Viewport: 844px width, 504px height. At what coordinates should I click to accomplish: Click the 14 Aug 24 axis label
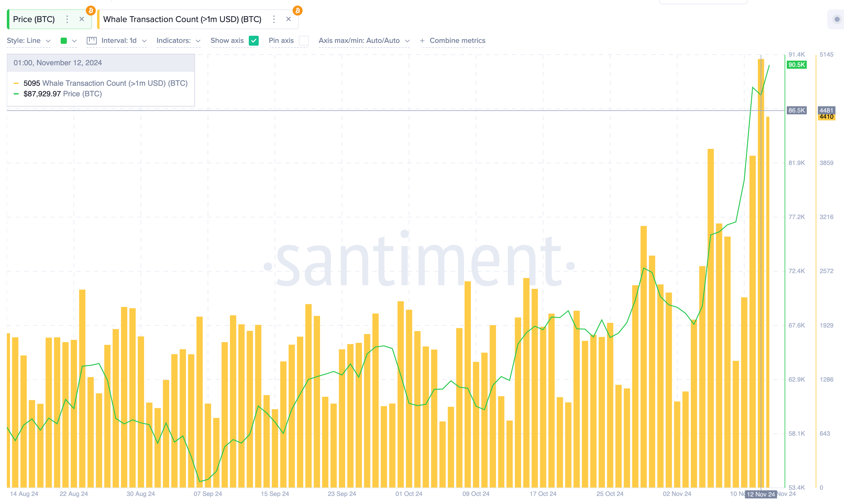point(24,494)
